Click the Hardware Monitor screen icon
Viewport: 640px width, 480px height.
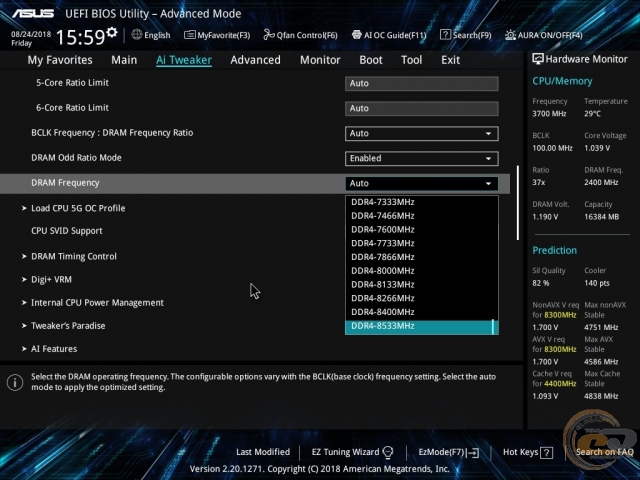click(538, 59)
